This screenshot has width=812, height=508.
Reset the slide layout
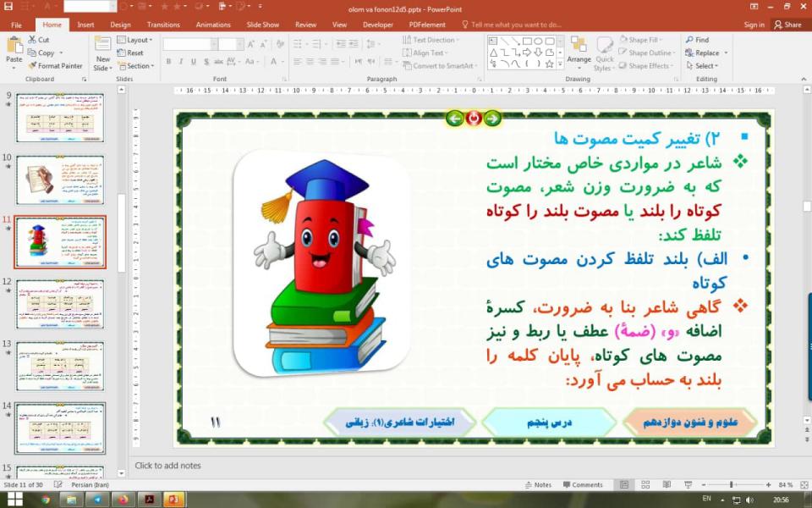pos(130,52)
